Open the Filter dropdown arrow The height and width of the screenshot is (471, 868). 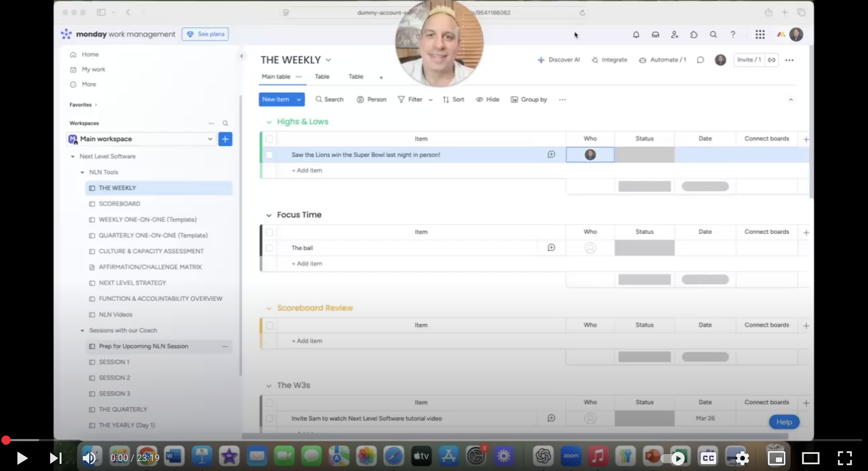[430, 100]
